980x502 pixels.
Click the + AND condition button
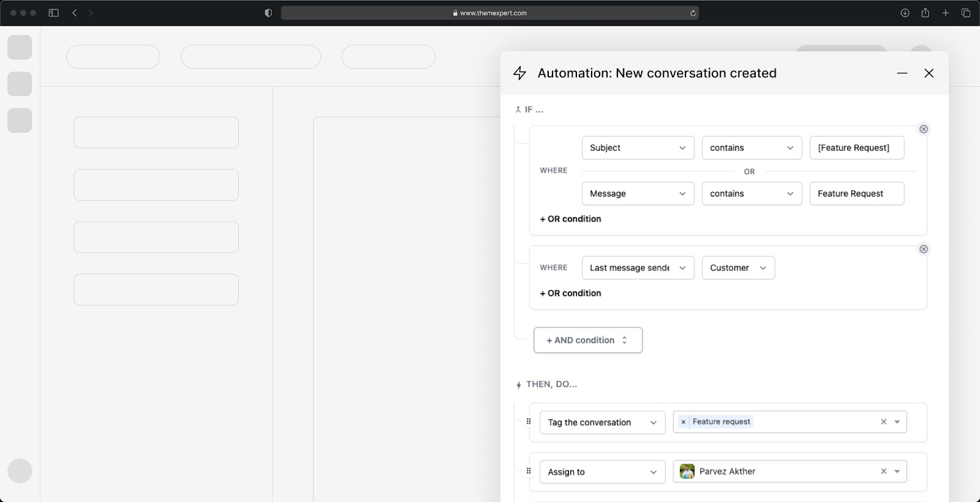coord(588,340)
